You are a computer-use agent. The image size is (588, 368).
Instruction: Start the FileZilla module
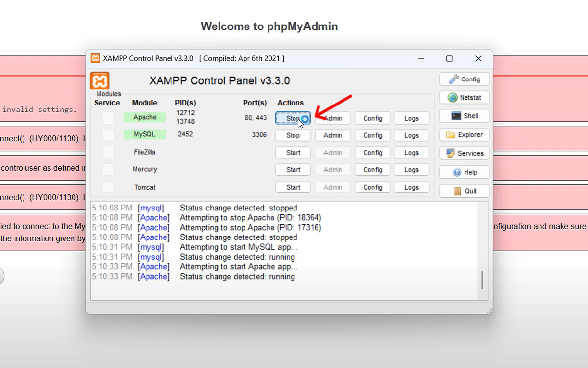pyautogui.click(x=293, y=153)
